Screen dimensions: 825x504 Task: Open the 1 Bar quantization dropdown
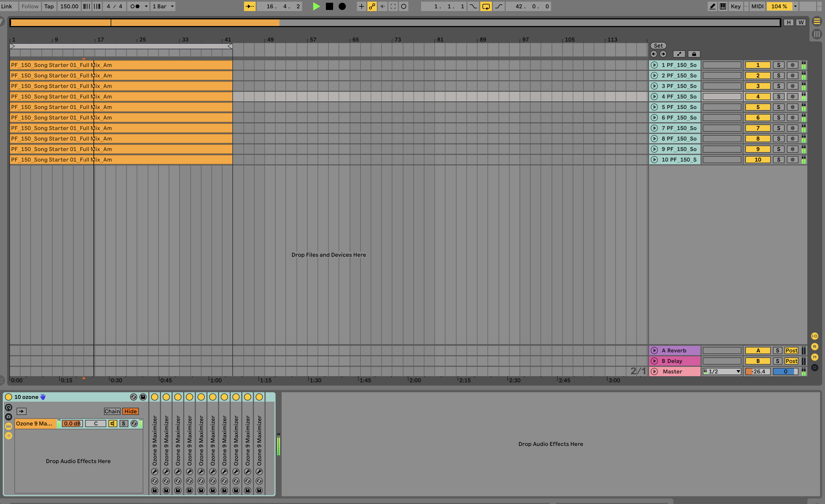(163, 6)
